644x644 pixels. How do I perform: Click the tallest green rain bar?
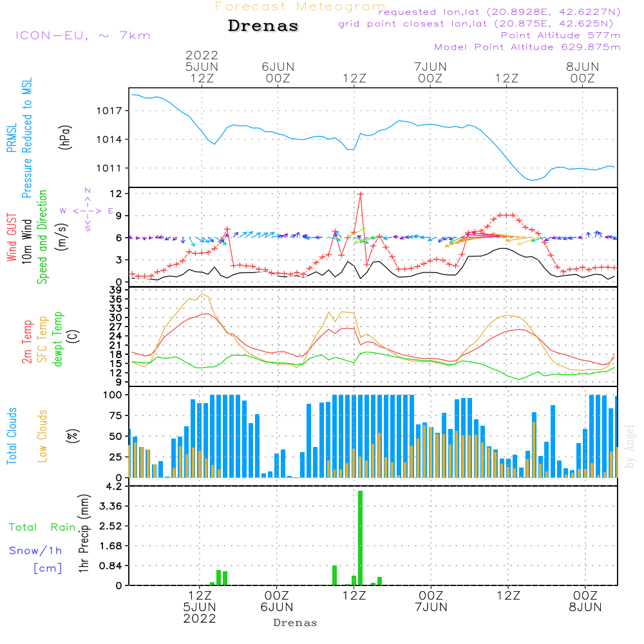(x=360, y=538)
